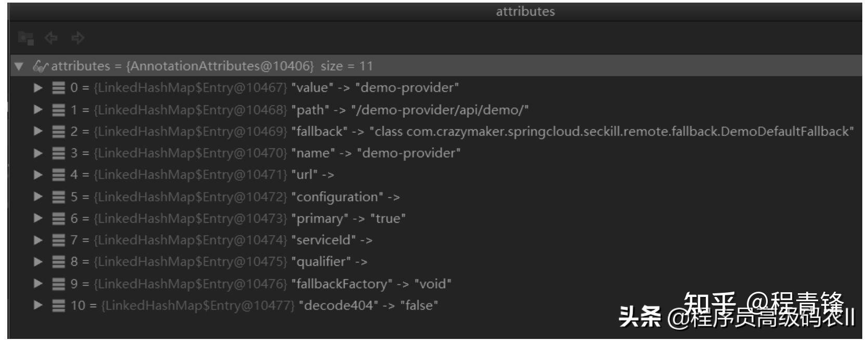Click the list icon of entry 10
The image size is (868, 340).
point(59,306)
